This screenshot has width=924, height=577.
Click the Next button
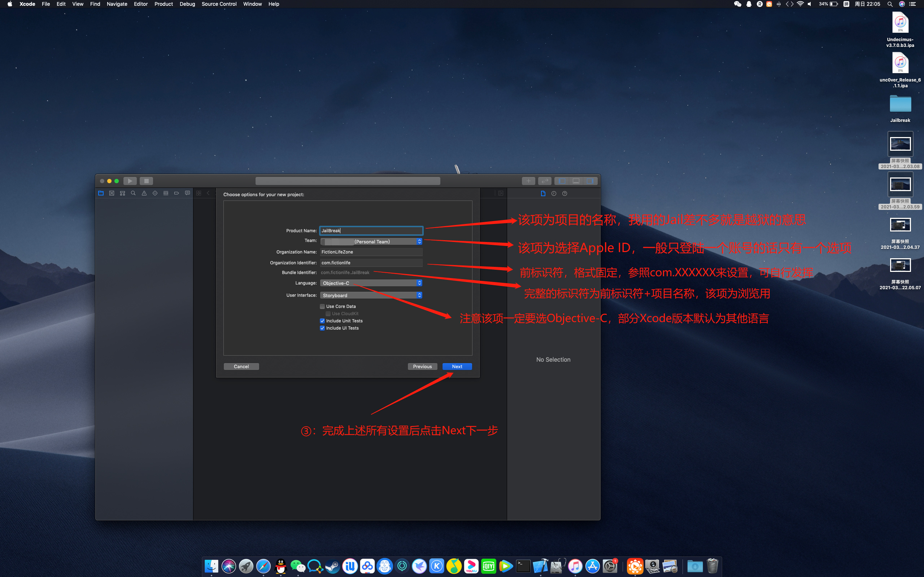457,366
